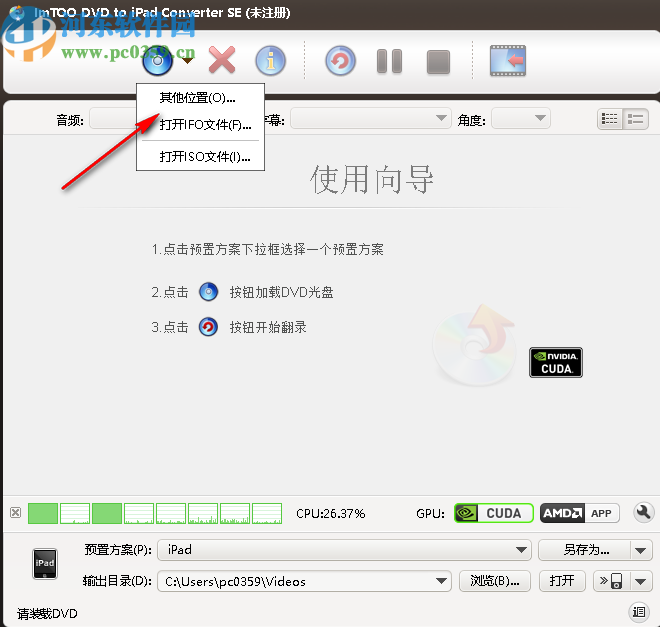The image size is (660, 627).
Task: Click the 请装载DVD status text
Action: pos(47,614)
